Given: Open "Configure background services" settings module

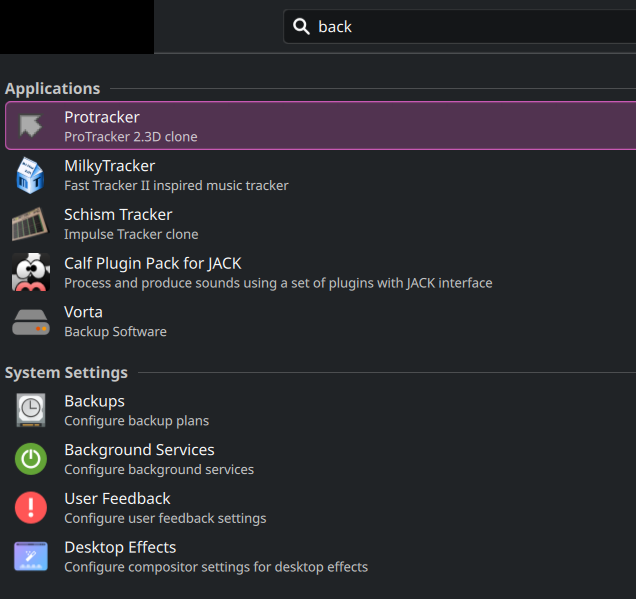Looking at the screenshot, I should (159, 469).
